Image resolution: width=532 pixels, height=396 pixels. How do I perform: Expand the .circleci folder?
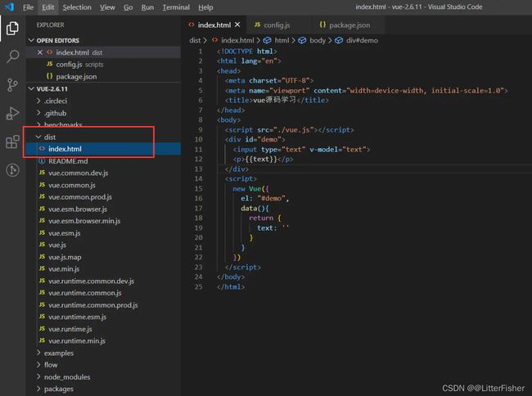coord(56,101)
